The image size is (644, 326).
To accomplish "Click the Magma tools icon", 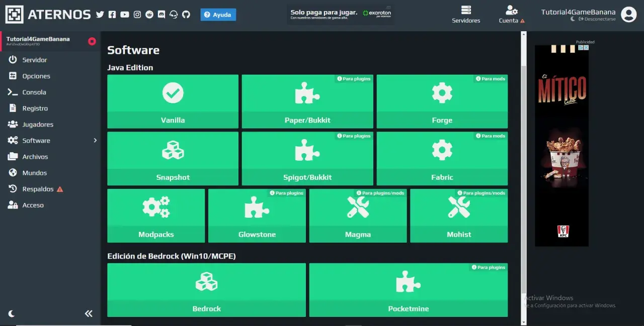I will tap(358, 207).
